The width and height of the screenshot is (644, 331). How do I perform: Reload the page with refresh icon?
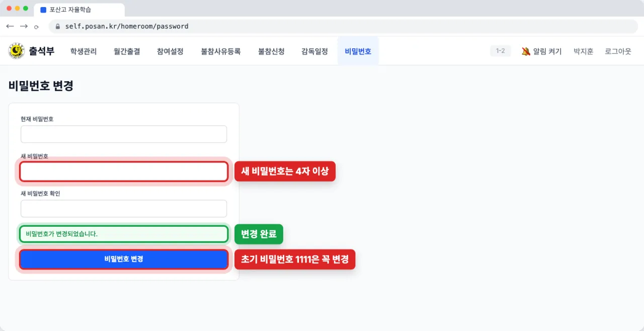point(36,27)
